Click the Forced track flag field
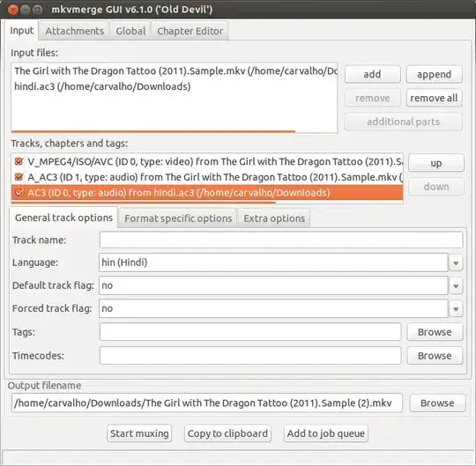This screenshot has height=466, width=476. [273, 308]
